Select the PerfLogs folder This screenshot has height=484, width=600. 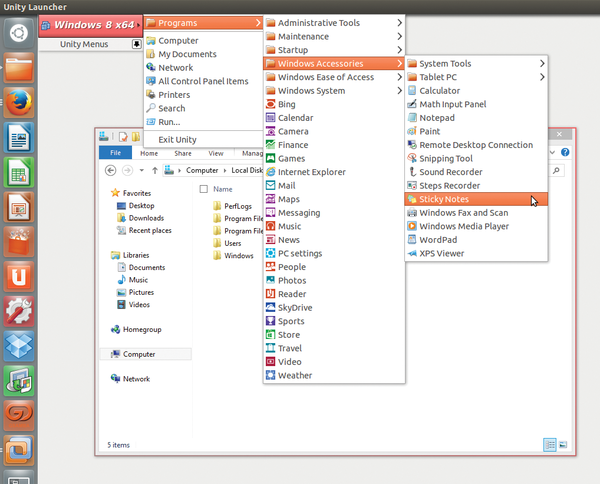pos(233,206)
